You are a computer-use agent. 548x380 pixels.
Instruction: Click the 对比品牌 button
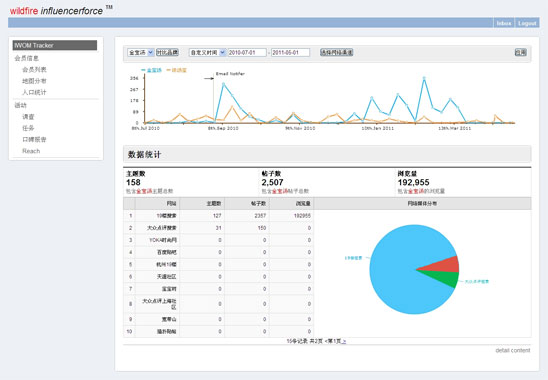pyautogui.click(x=167, y=52)
